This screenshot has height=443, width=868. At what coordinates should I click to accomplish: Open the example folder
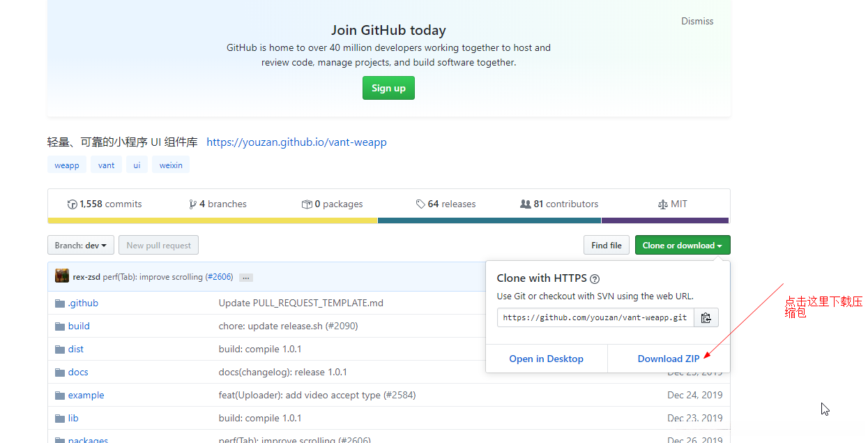coord(86,396)
